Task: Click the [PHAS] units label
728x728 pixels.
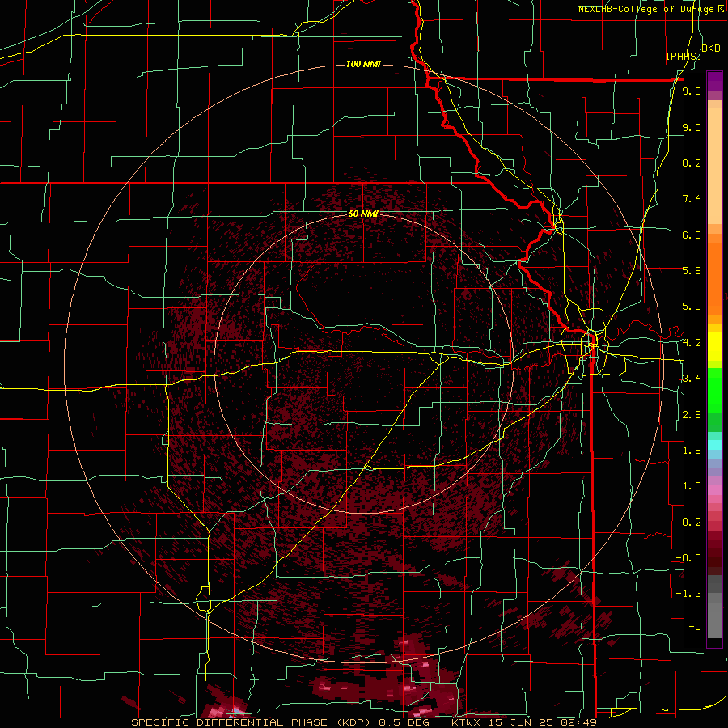Action: pos(684,56)
